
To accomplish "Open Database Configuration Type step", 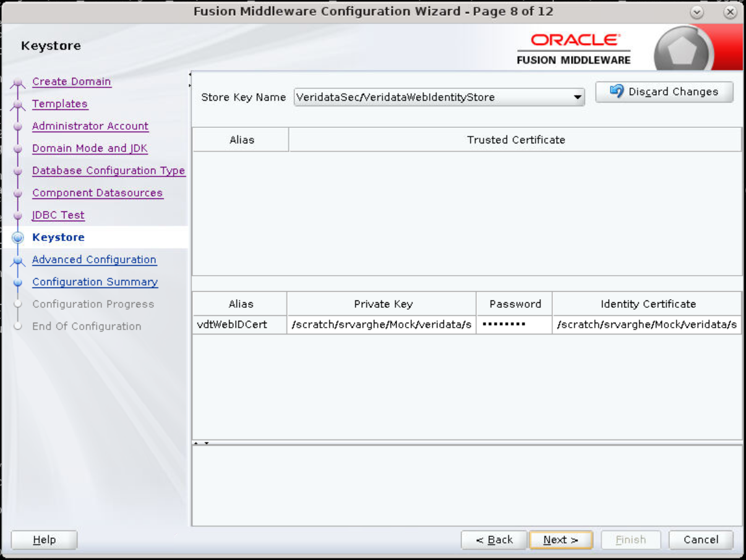I will click(x=108, y=171).
